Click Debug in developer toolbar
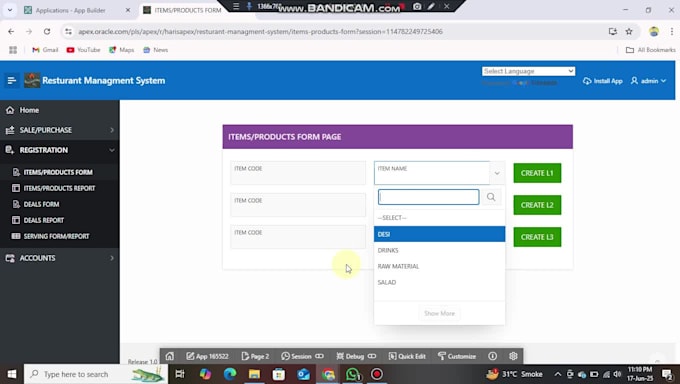 pyautogui.click(x=356, y=356)
